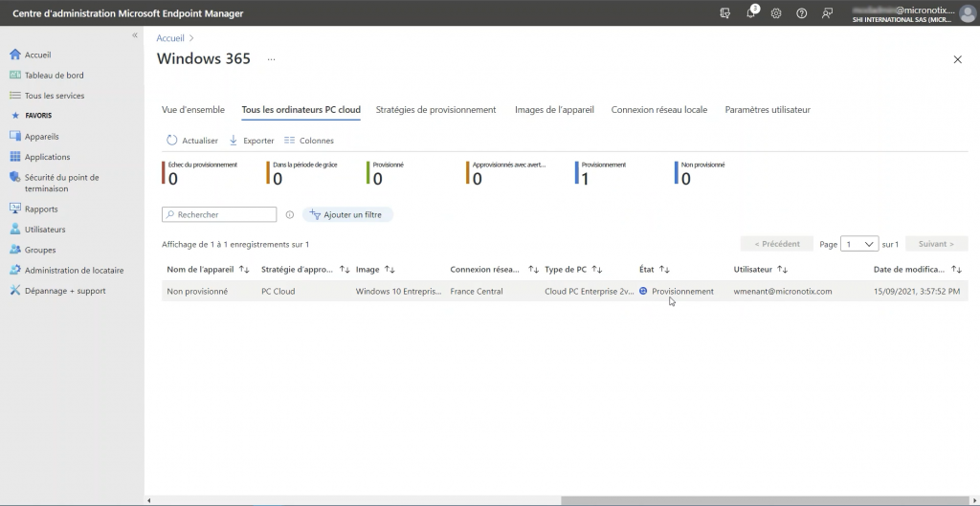
Task: Click the Accueil breadcrumb link
Action: click(170, 38)
